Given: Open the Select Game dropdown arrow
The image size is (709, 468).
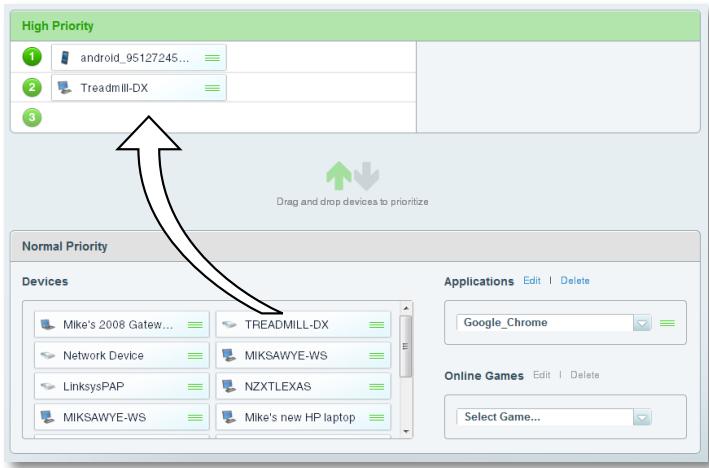Looking at the screenshot, I should pyautogui.click(x=642, y=417).
